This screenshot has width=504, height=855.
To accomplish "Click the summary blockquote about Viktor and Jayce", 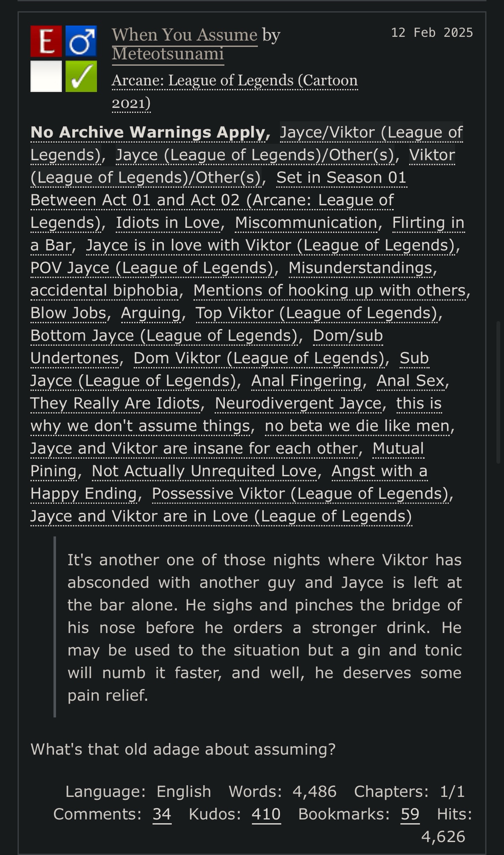I will pos(264,627).
